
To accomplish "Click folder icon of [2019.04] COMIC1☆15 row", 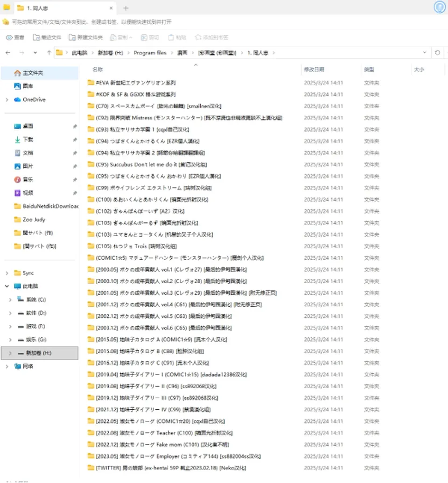I will (x=91, y=374).
